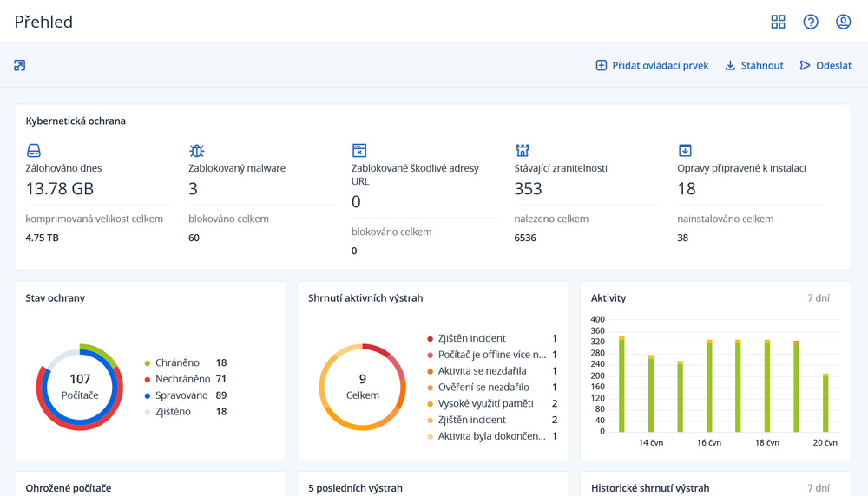868x496 pixels.
Task: Click the 9 Celkem alerts donut chart
Action: [x=362, y=387]
